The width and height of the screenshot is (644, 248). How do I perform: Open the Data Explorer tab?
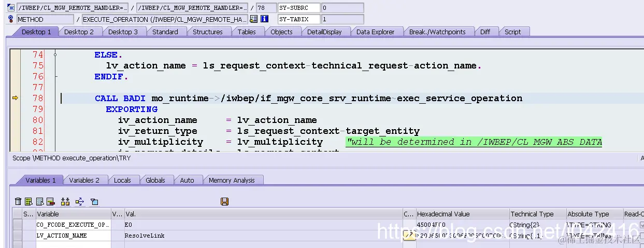[x=376, y=32]
